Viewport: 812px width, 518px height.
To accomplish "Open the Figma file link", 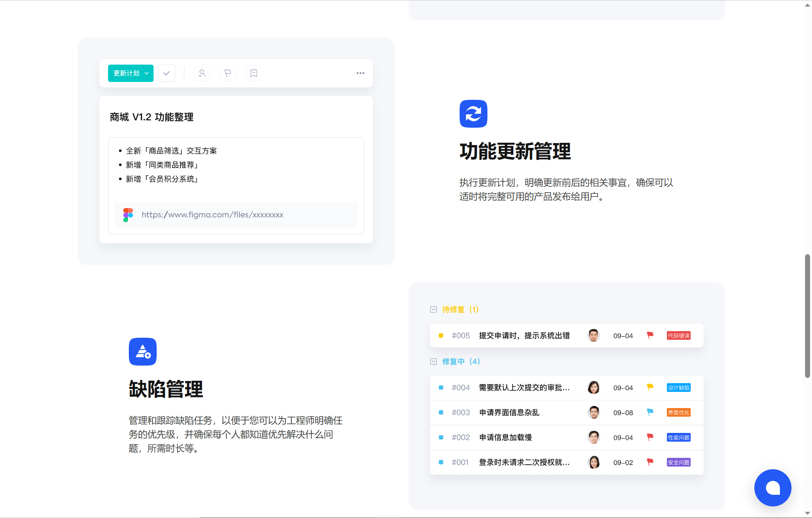I will [x=212, y=215].
